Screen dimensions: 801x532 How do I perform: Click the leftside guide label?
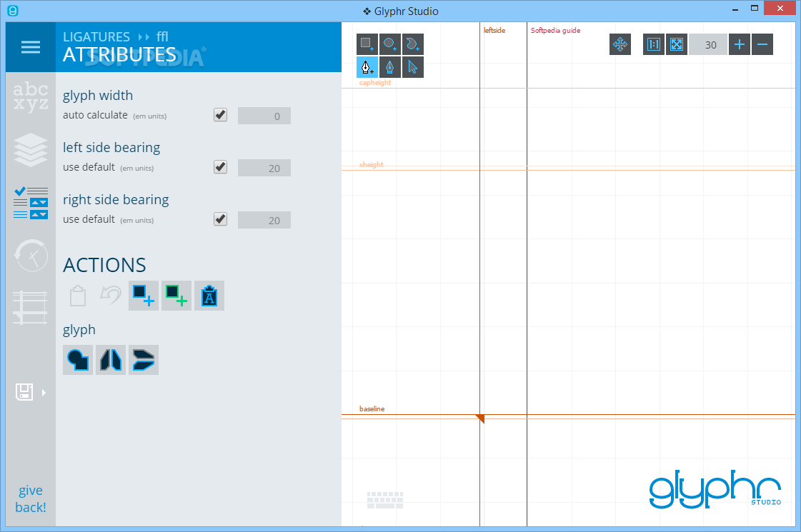coord(494,30)
